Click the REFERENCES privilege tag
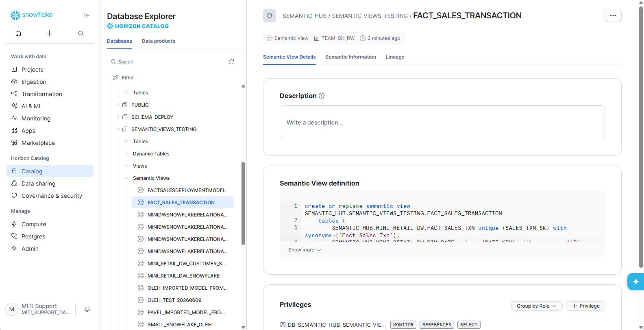The height and width of the screenshot is (330, 644). (x=437, y=325)
